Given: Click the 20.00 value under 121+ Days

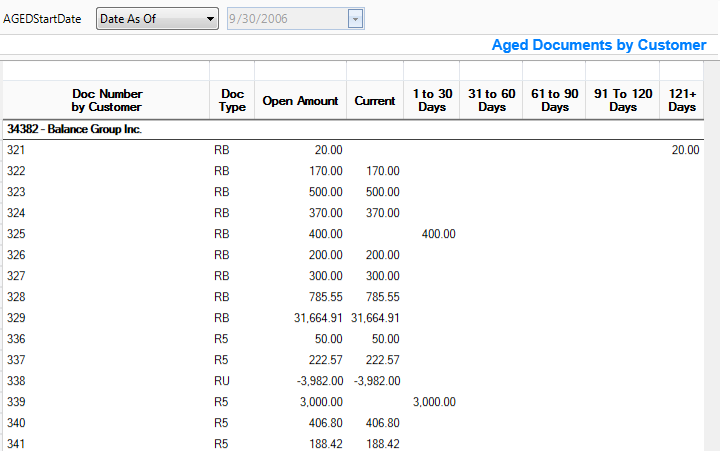Looking at the screenshot, I should [685, 150].
